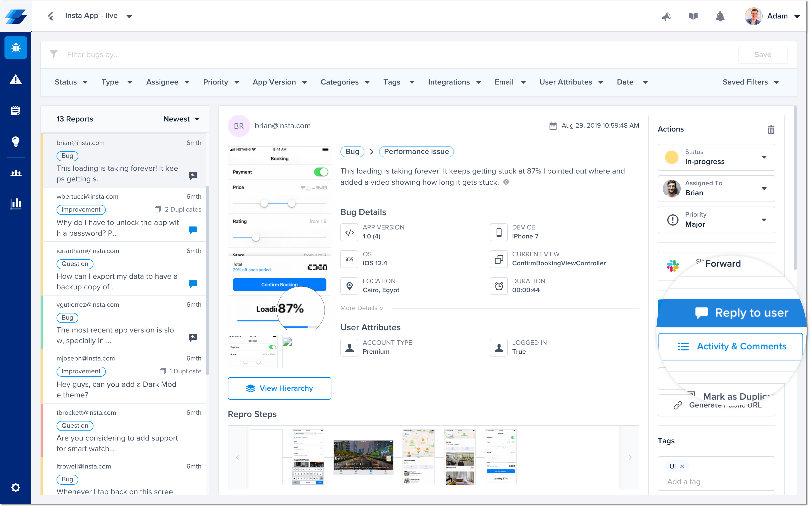
Task: Open the documentation book icon
Action: tap(693, 16)
